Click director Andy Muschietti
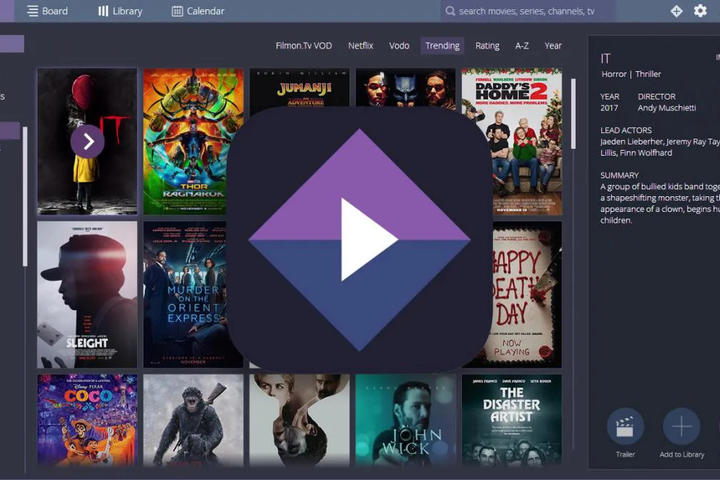Image resolution: width=720 pixels, height=480 pixels. (666, 108)
